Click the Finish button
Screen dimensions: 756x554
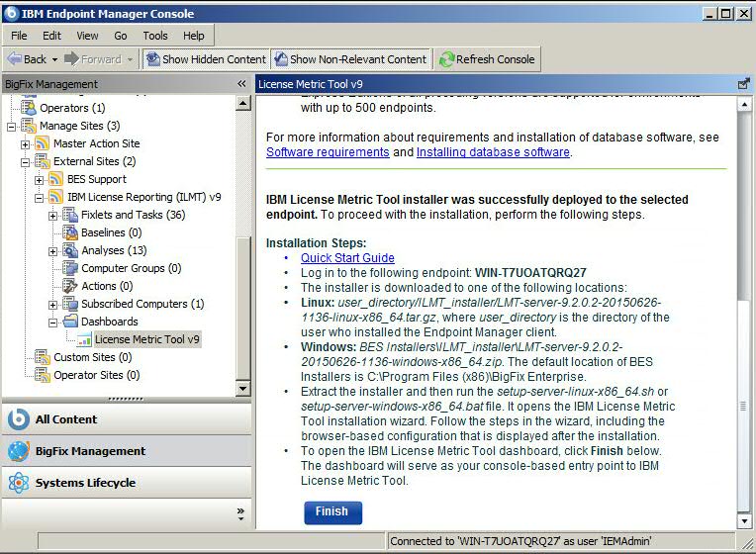click(332, 512)
